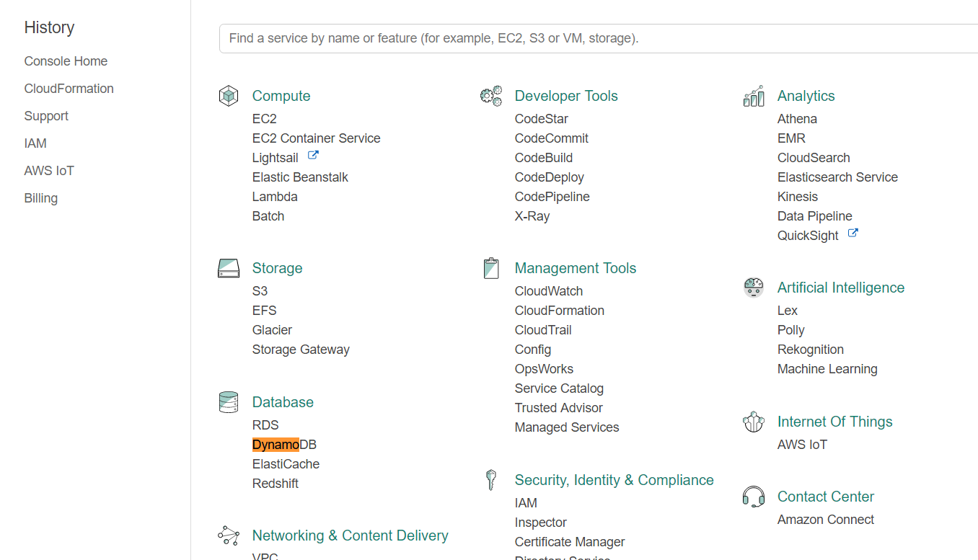Open Support from History sidebar
978x560 pixels.
pyautogui.click(x=46, y=116)
